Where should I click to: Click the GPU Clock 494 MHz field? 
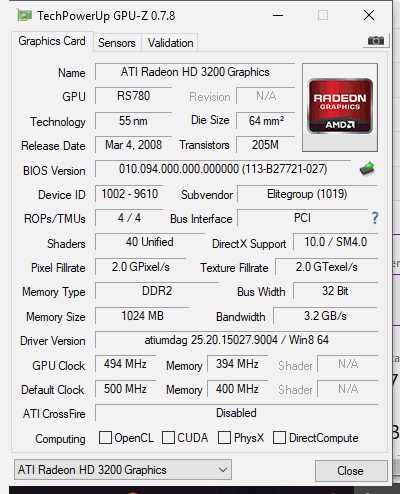click(x=125, y=364)
